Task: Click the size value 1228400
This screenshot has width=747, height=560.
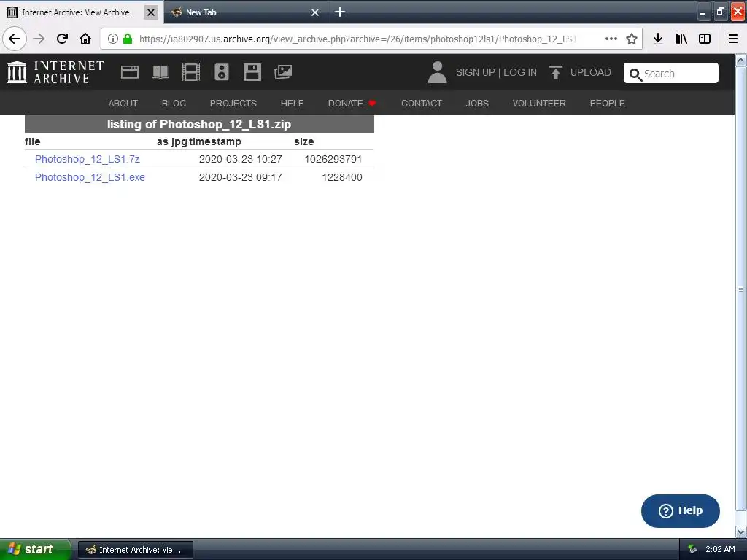Action: coord(342,177)
